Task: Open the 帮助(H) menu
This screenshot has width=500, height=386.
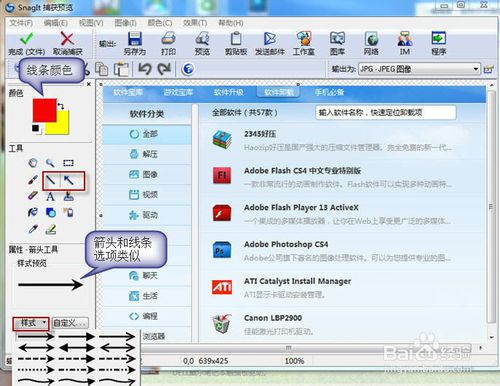Action: pos(231,23)
